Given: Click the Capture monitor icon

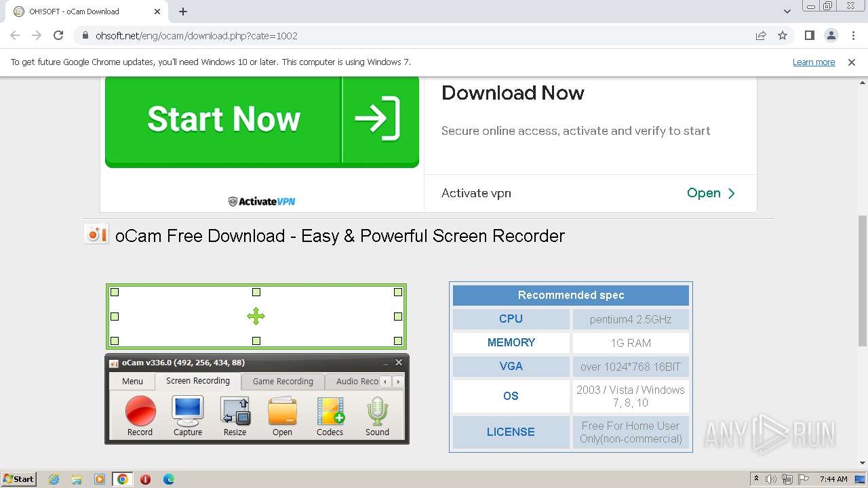Looking at the screenshot, I should pos(188,411).
